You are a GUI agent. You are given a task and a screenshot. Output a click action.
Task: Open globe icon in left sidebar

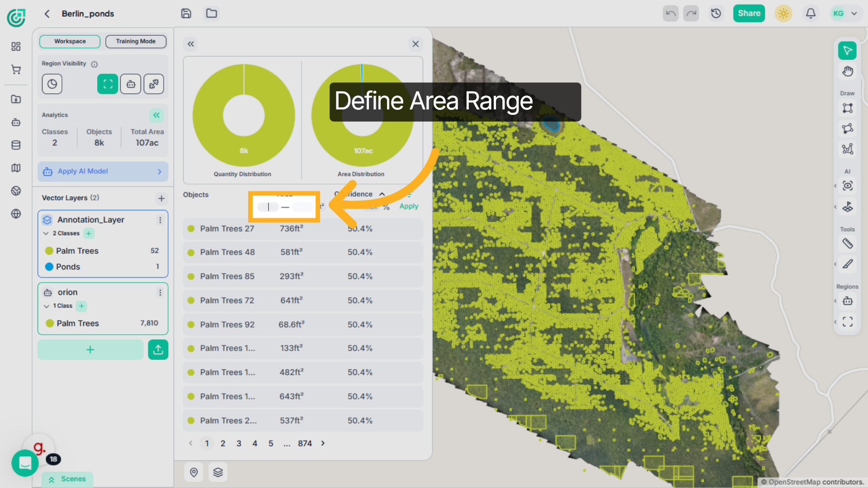coord(16,214)
